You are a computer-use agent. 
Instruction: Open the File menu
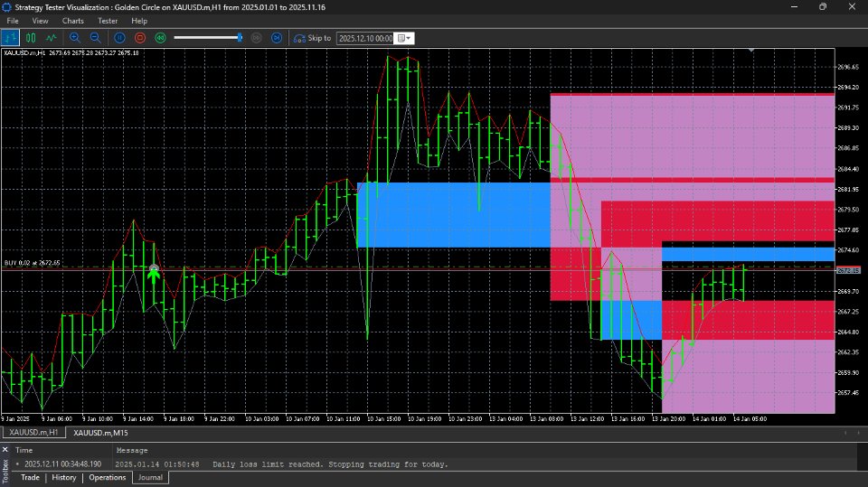pyautogui.click(x=13, y=21)
